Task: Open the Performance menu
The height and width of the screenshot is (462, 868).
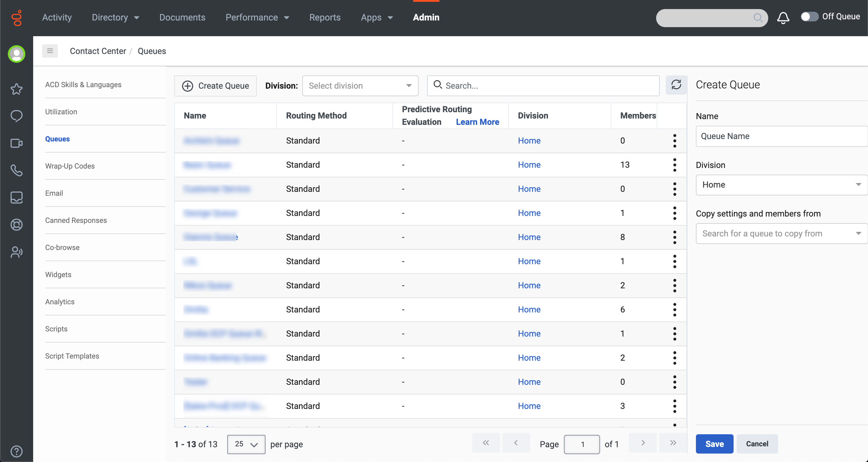Action: point(257,17)
